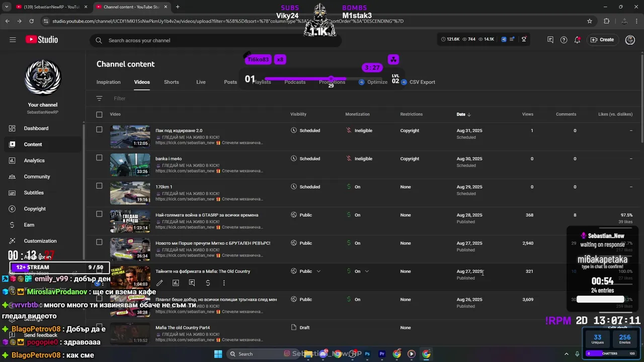Open the account avatar menu

point(630,40)
